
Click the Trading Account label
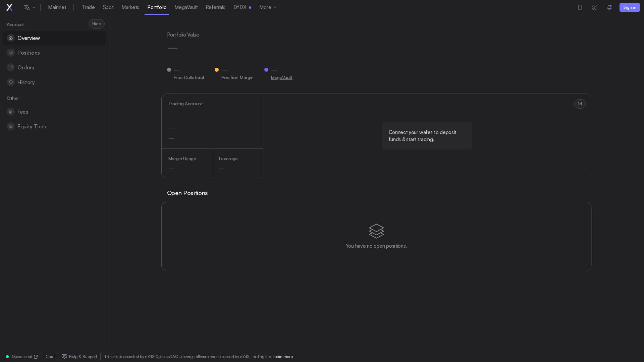185,104
